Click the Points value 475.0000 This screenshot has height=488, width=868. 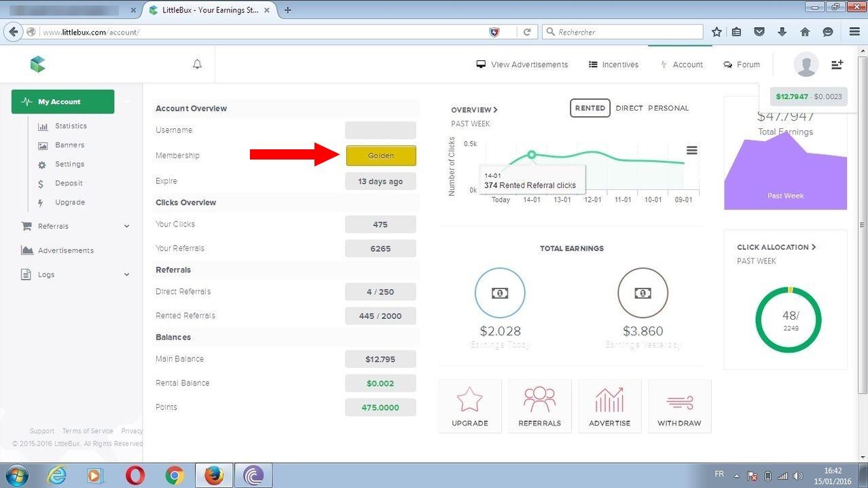coord(380,407)
